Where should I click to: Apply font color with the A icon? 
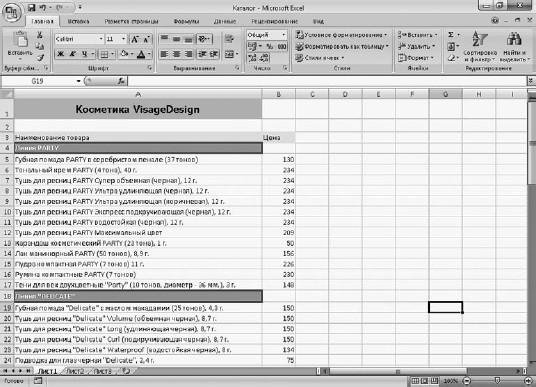(141, 54)
